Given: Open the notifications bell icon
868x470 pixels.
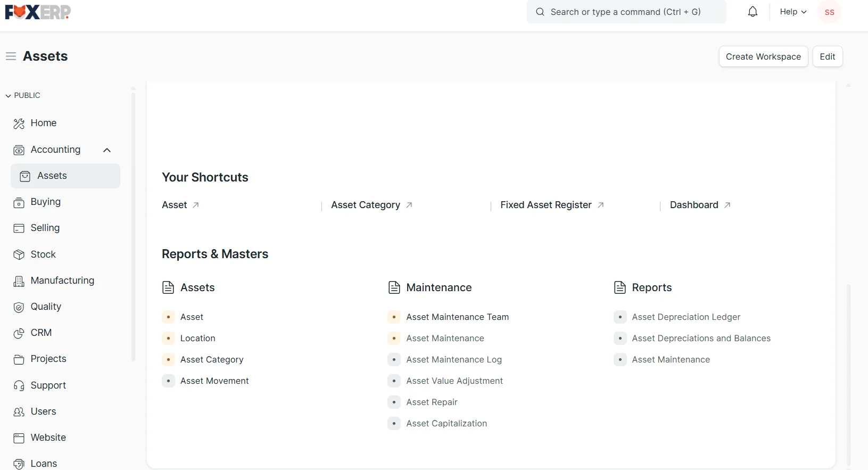Looking at the screenshot, I should coord(753,12).
